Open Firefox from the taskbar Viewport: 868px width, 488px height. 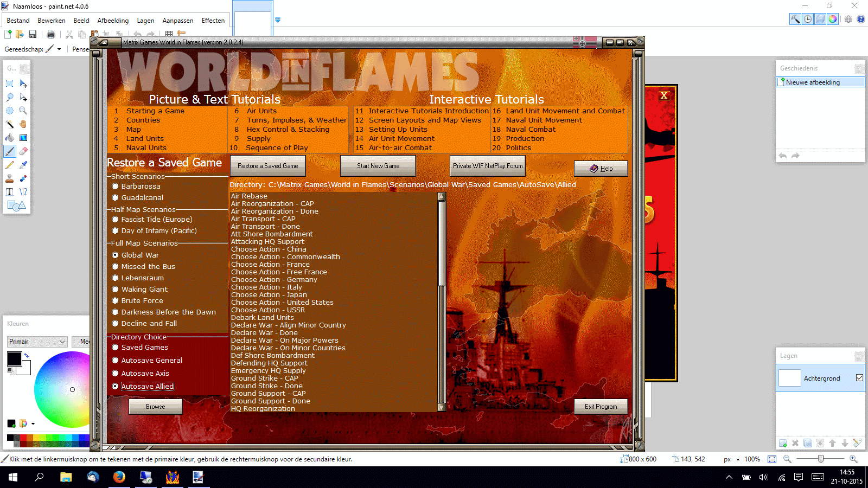click(119, 477)
